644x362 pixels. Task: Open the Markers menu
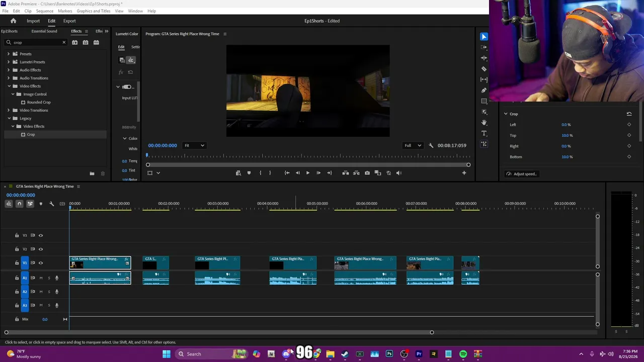tap(65, 11)
